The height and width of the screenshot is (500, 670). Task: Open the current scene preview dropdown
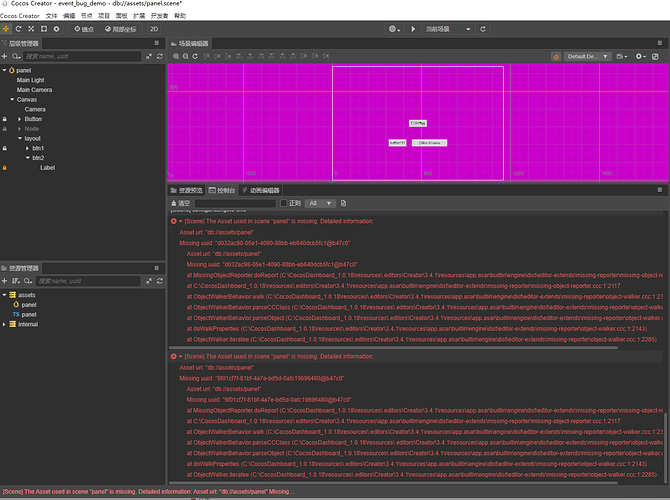coord(447,29)
